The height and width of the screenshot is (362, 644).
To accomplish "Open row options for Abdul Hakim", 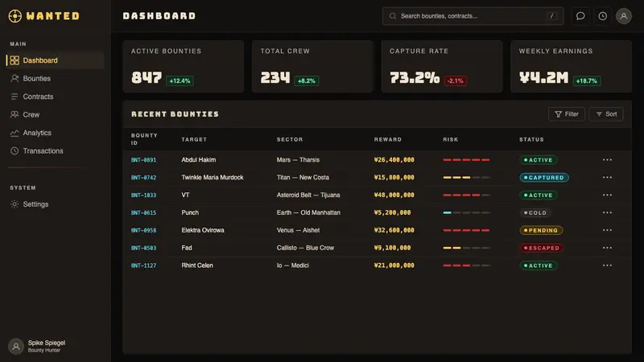I will [x=607, y=159].
